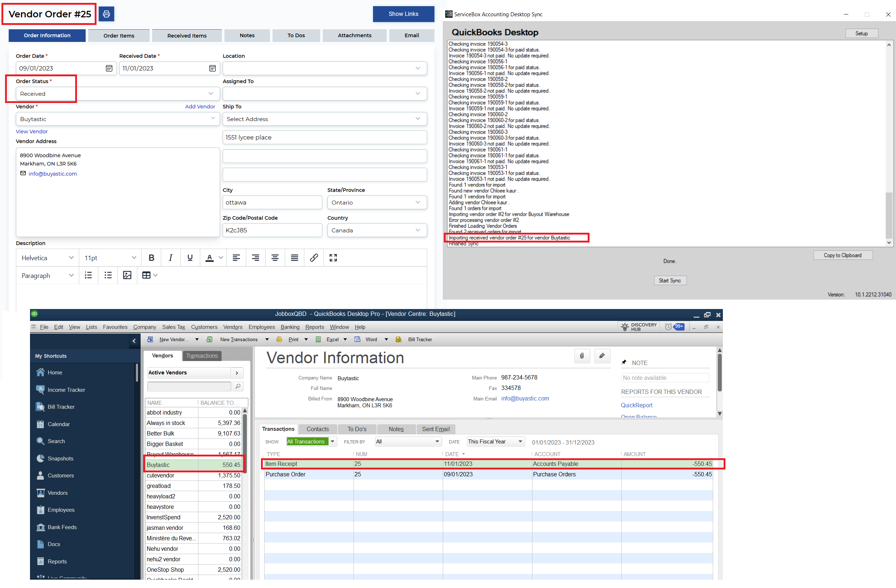Open Bill Tracker in the My Shortcuts sidebar
Screen dimensions: 896x588
point(61,407)
